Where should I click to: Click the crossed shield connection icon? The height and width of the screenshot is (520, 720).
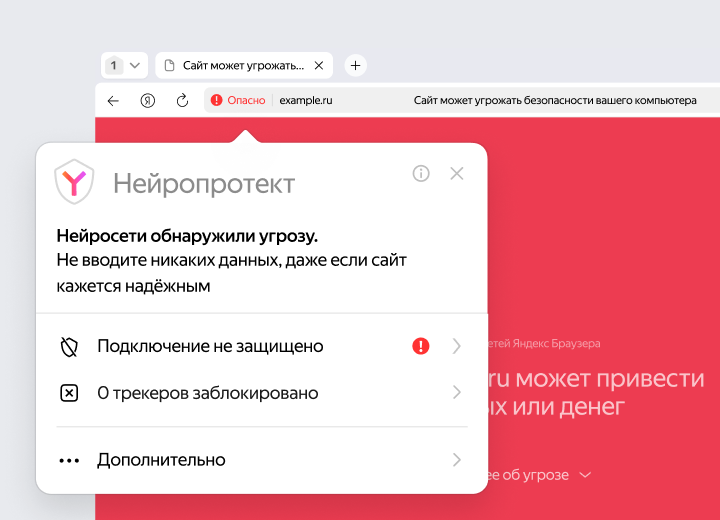click(69, 347)
